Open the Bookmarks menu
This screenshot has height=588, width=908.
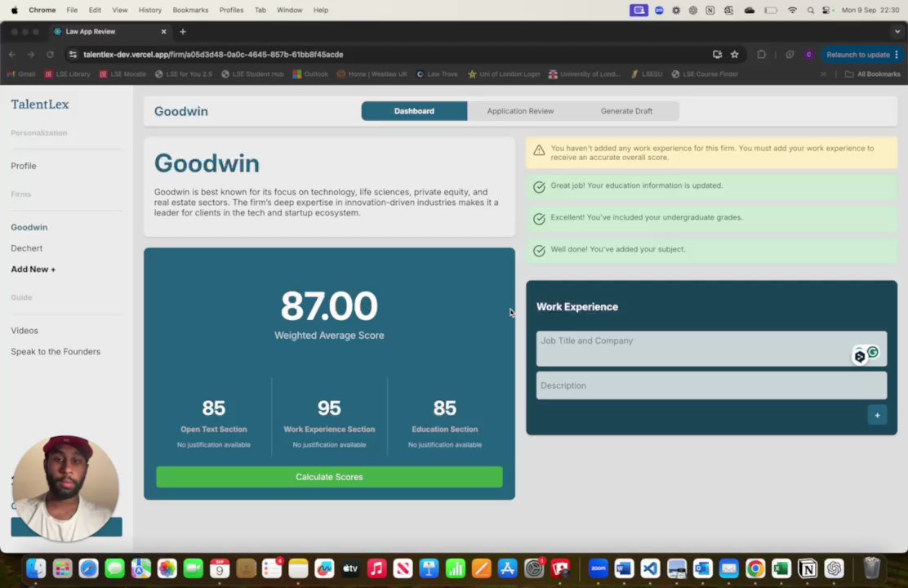click(x=190, y=10)
